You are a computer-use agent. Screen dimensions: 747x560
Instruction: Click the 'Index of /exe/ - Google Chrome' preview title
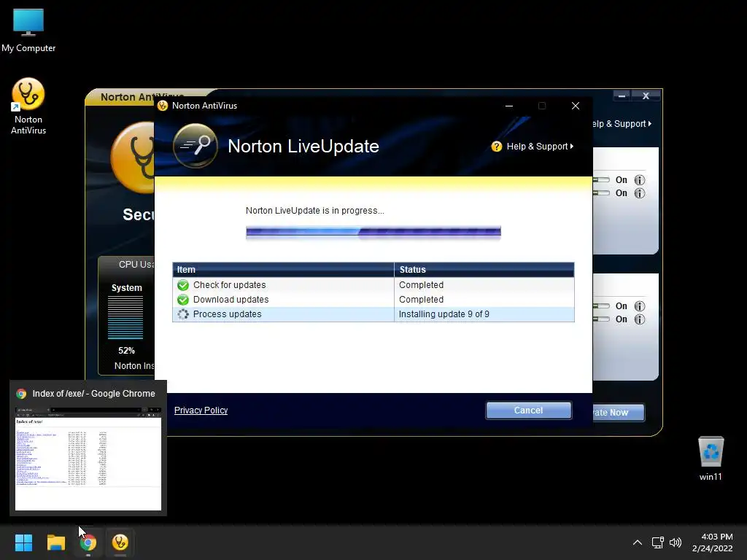[94, 394]
